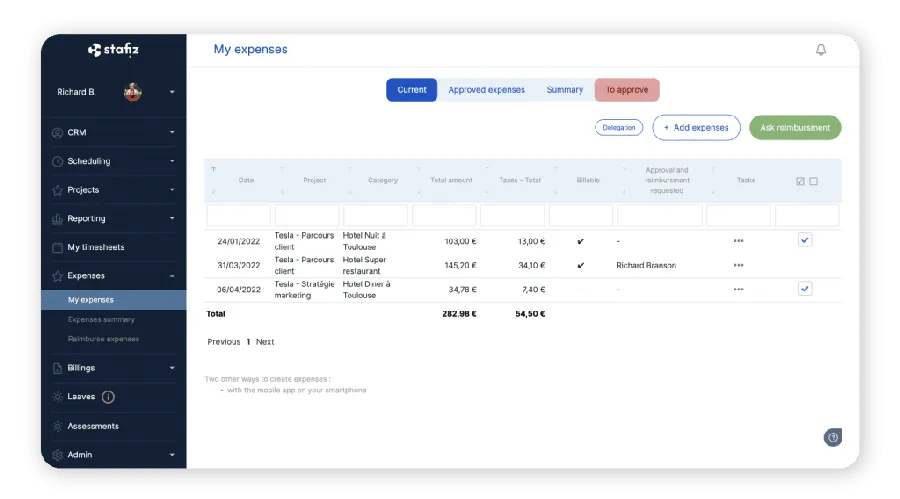Open three-dots menu for 24/01/2022 expense
900x499 pixels.
click(738, 241)
